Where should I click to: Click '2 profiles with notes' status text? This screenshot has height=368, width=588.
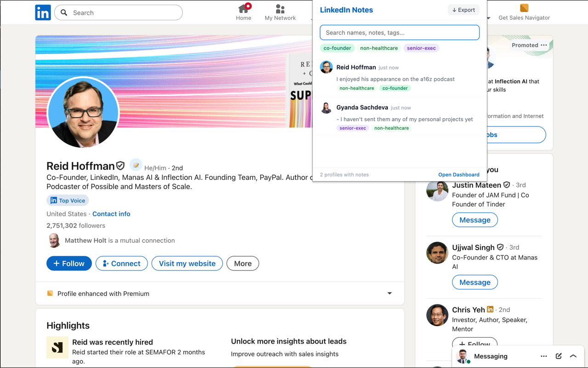click(344, 175)
